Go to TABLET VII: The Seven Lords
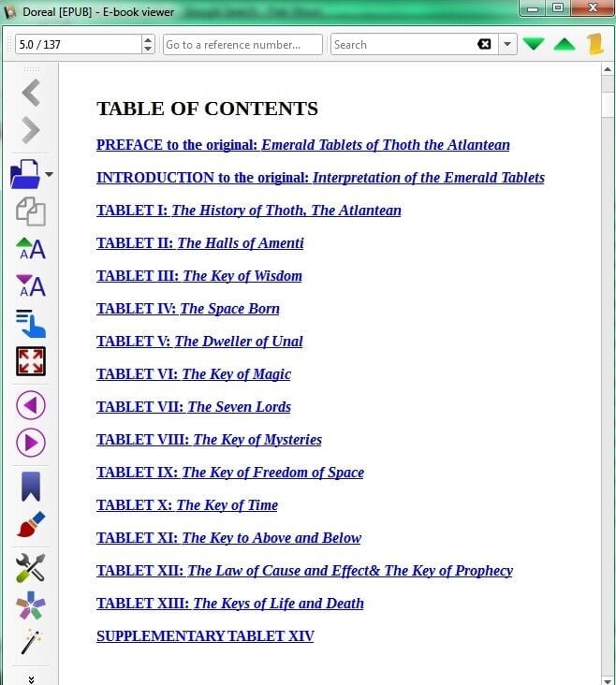Image resolution: width=616 pixels, height=685 pixels. [194, 407]
